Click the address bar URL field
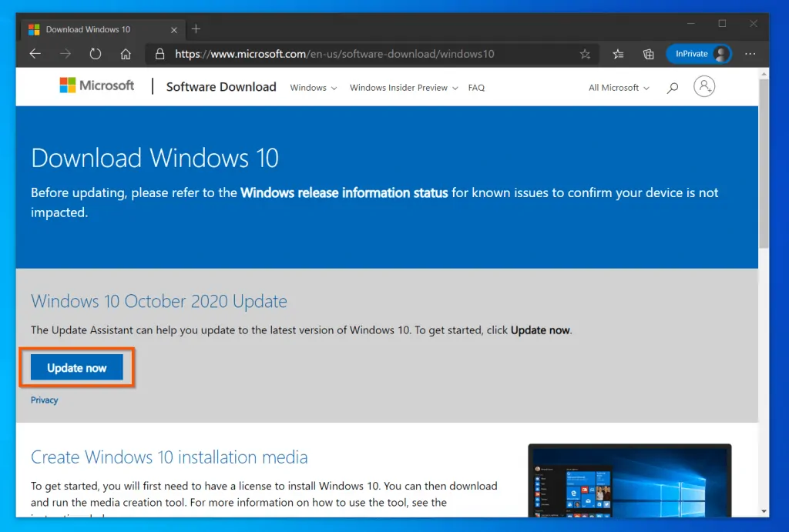The height and width of the screenshot is (532, 789). 372,54
